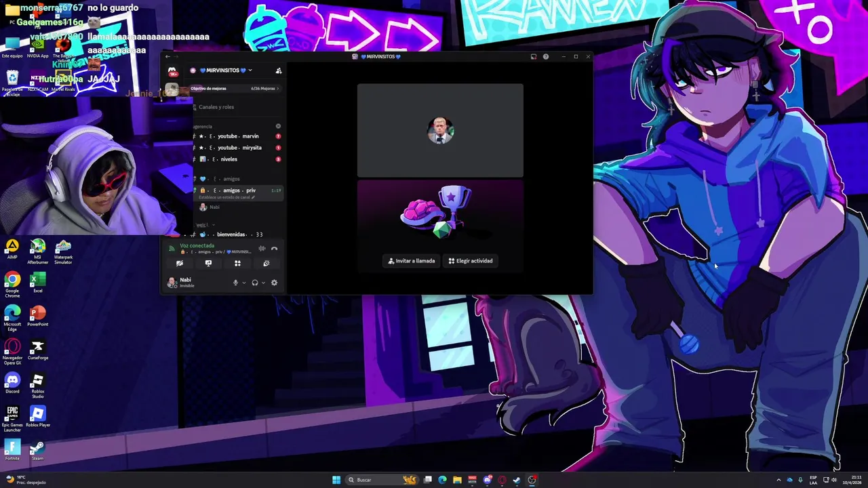Open microphone input options arrow
Screen dimensions: 868x488
point(243,283)
